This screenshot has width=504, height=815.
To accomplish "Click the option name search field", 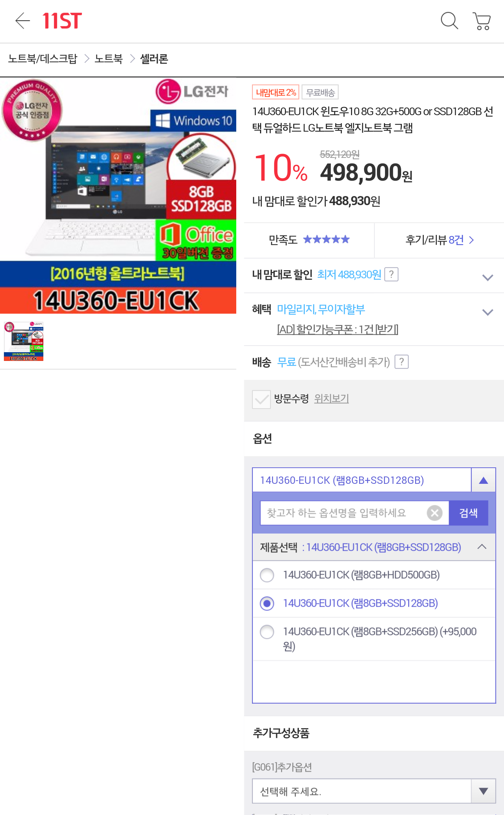I will [343, 513].
